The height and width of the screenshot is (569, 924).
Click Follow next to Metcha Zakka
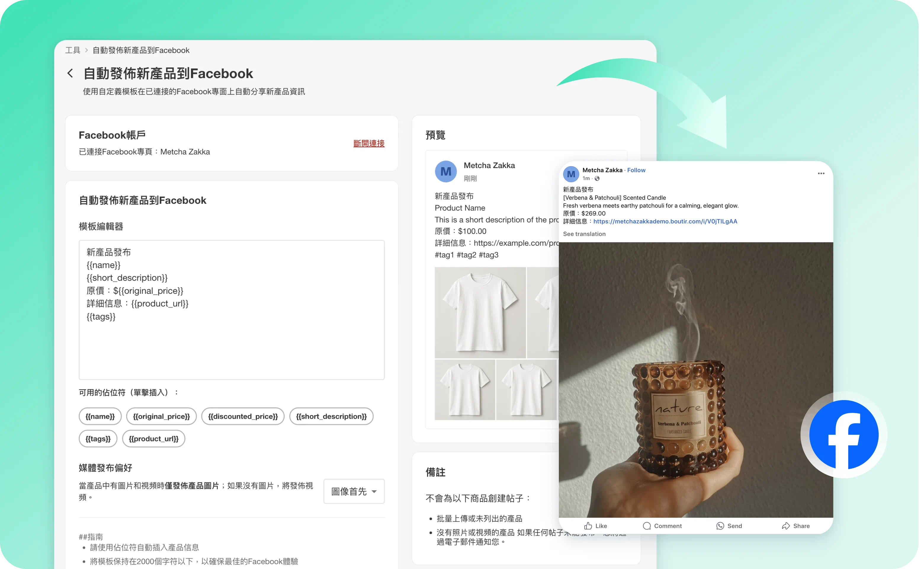pyautogui.click(x=636, y=170)
